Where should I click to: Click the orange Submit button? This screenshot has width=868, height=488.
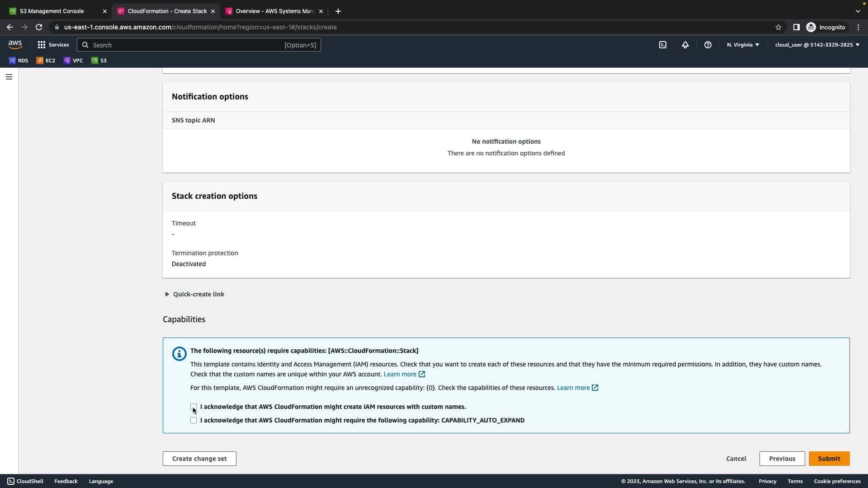coord(829,459)
